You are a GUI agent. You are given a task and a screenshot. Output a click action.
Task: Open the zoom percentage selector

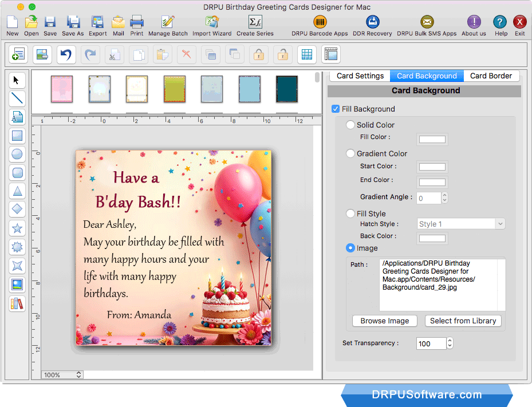pyautogui.click(x=61, y=375)
